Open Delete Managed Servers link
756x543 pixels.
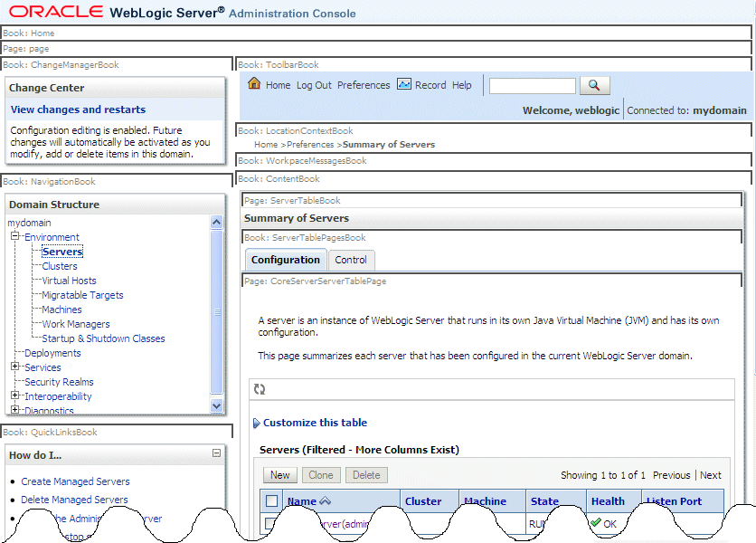point(74,500)
